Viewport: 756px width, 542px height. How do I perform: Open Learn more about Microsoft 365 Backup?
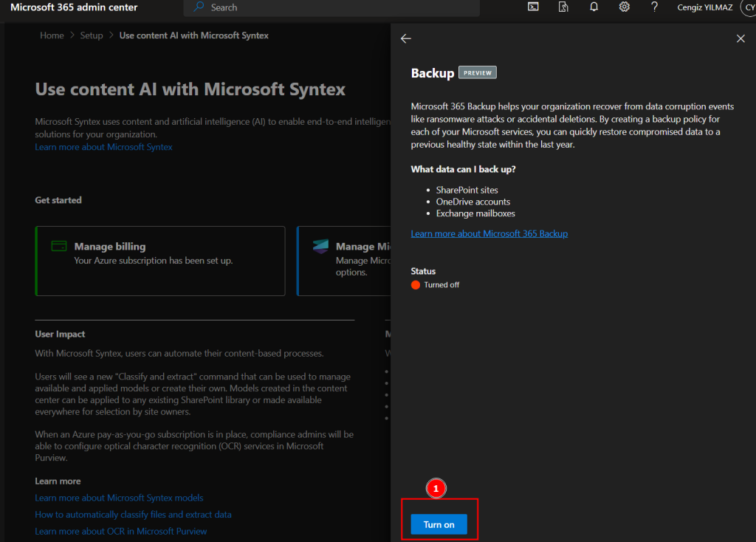(489, 233)
